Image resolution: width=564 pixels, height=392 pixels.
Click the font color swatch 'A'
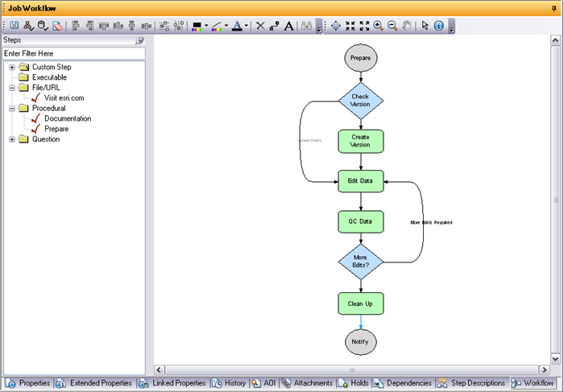[x=236, y=26]
